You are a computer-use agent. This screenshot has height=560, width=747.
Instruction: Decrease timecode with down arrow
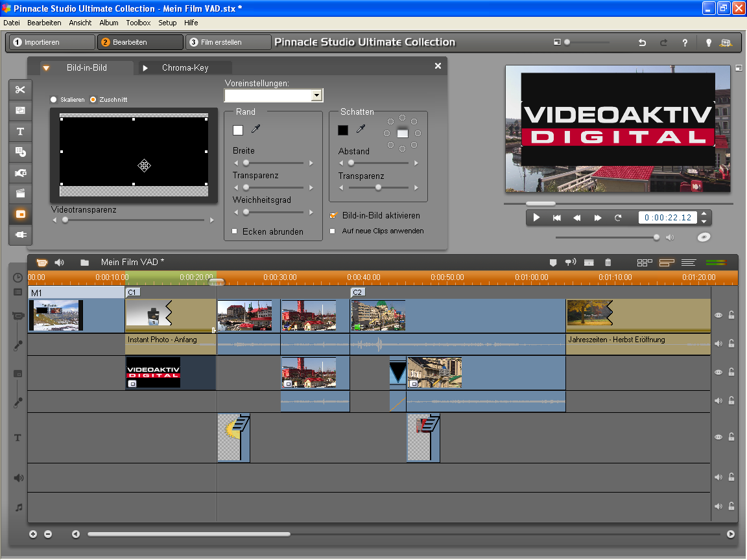[704, 222]
